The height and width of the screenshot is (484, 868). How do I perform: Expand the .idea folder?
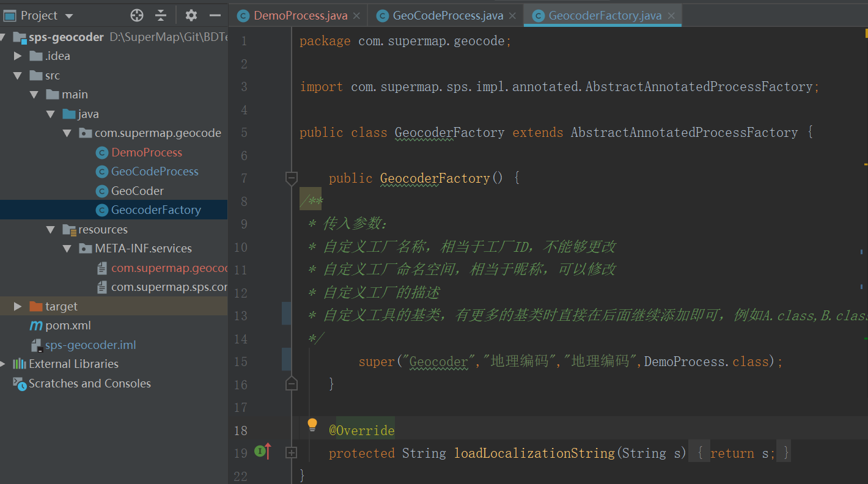pos(18,56)
